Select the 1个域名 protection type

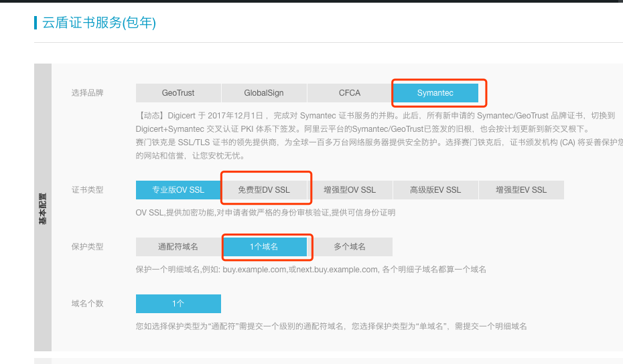(264, 247)
